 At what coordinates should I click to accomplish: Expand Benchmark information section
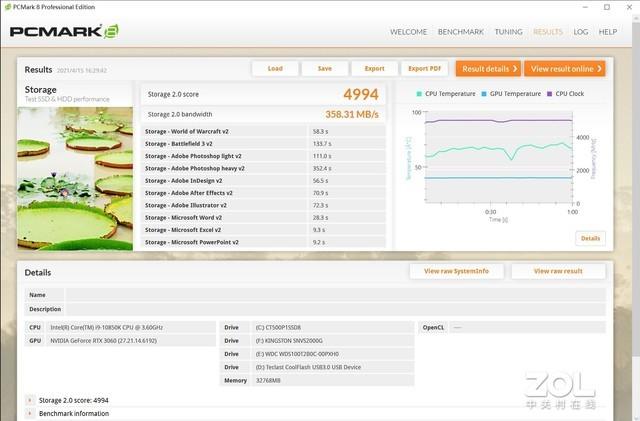click(29, 413)
